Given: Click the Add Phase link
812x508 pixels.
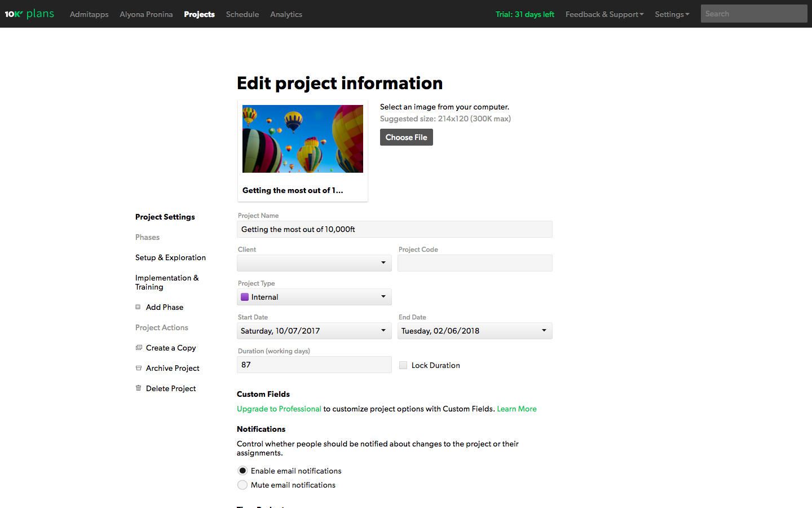Looking at the screenshot, I should (x=165, y=307).
